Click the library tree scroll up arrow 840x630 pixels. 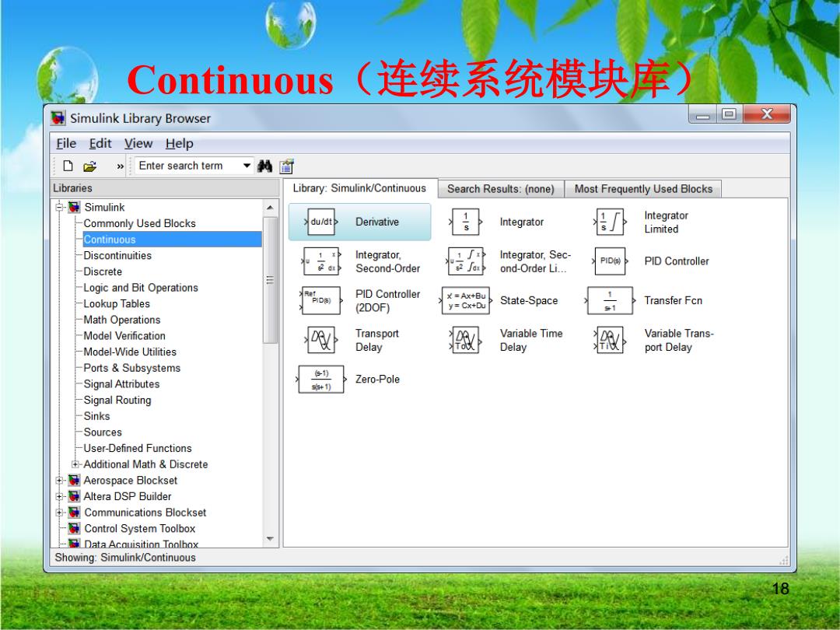point(270,208)
